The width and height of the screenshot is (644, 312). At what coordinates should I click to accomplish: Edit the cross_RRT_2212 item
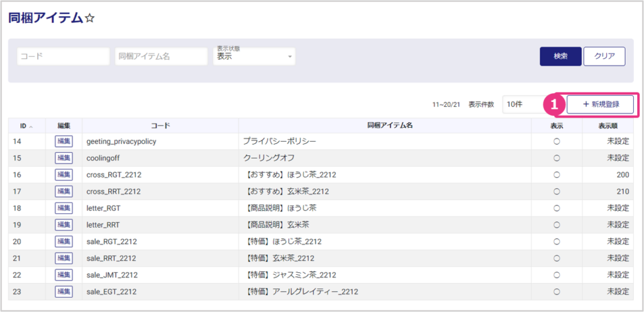click(64, 191)
